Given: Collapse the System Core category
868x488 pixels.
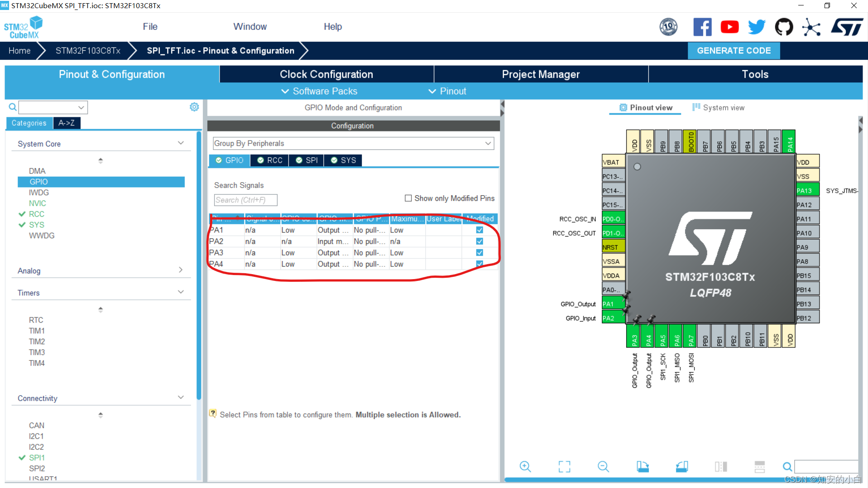Looking at the screenshot, I should 181,143.
